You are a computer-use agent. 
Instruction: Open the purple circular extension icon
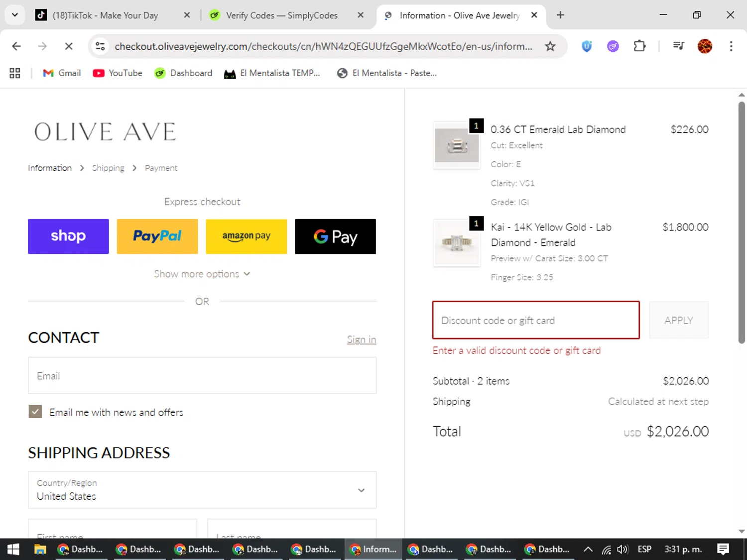click(x=613, y=46)
